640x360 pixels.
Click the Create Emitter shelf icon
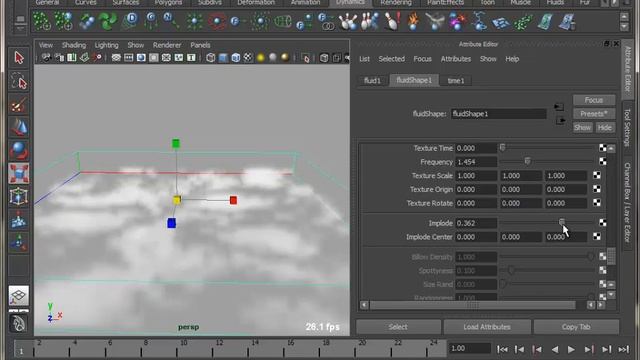point(64,21)
